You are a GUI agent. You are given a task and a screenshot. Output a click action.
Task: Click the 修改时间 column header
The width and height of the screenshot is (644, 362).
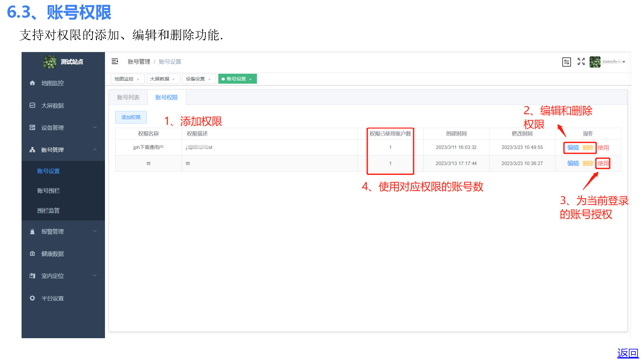pos(522,134)
